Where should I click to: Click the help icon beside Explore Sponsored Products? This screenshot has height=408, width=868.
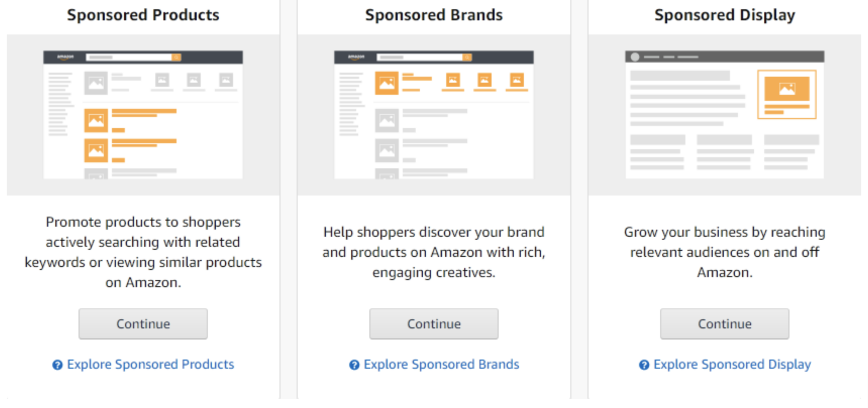58,364
